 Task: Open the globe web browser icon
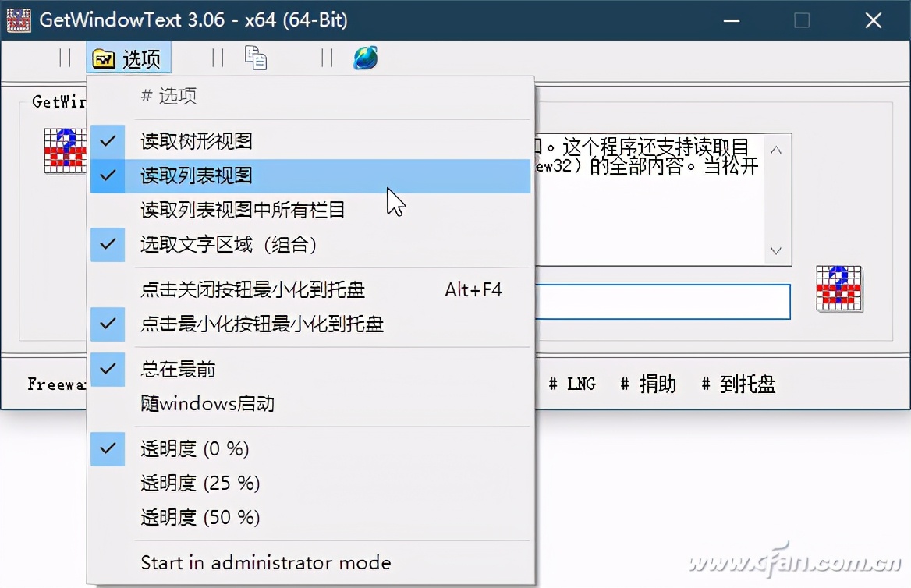366,58
